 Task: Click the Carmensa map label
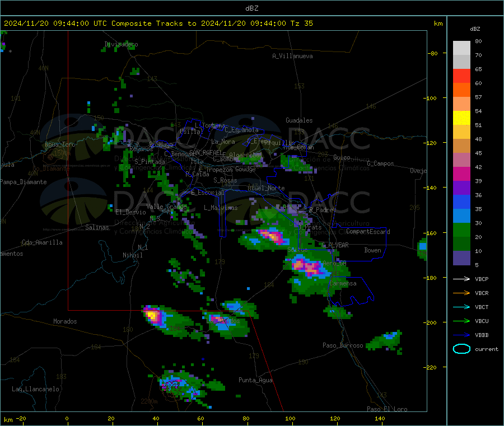[343, 283]
